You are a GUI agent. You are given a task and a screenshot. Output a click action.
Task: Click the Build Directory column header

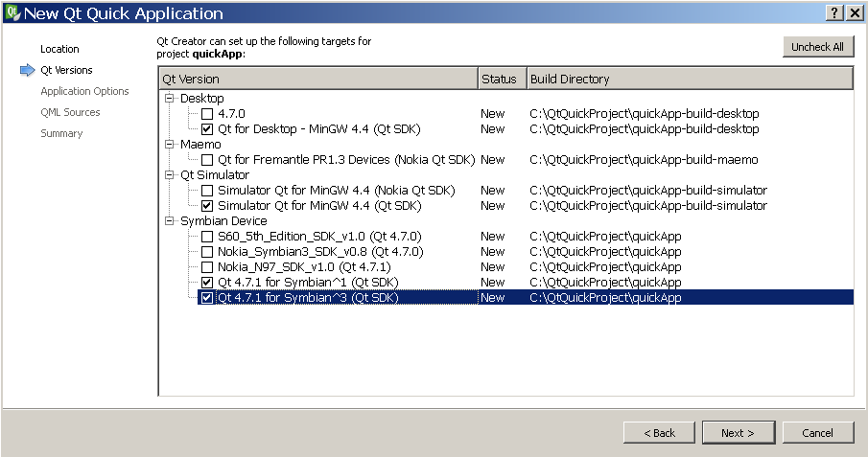click(x=690, y=79)
